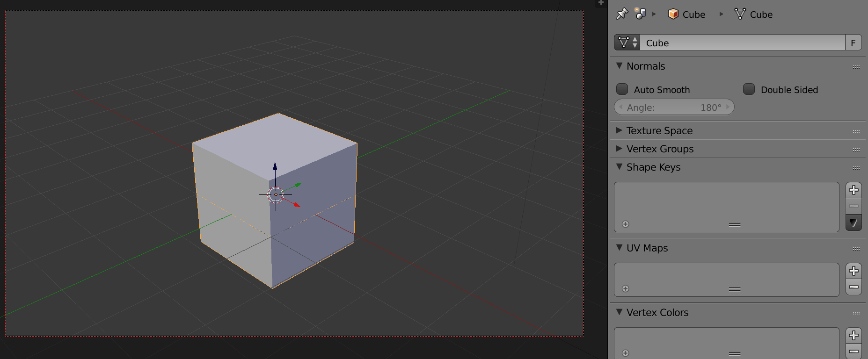868x359 pixels.
Task: Click the shape key minus button
Action: point(853,206)
